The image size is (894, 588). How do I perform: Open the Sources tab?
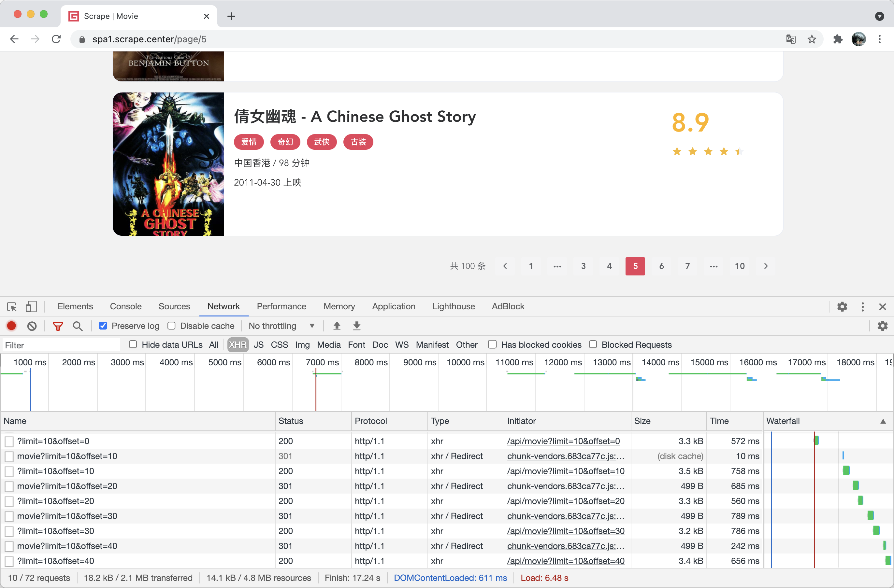(174, 307)
